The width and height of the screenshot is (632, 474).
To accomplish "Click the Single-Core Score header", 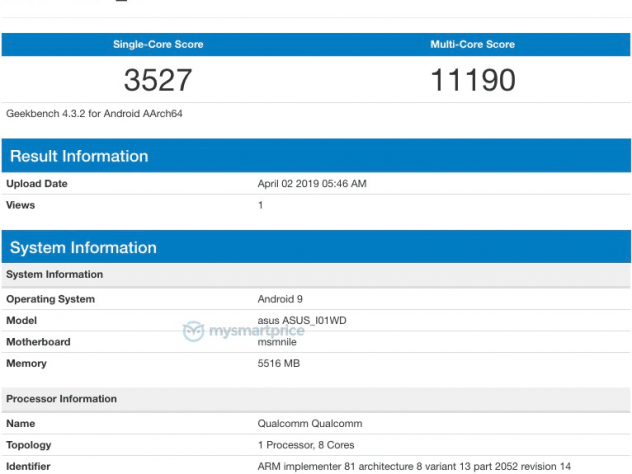I will click(158, 45).
